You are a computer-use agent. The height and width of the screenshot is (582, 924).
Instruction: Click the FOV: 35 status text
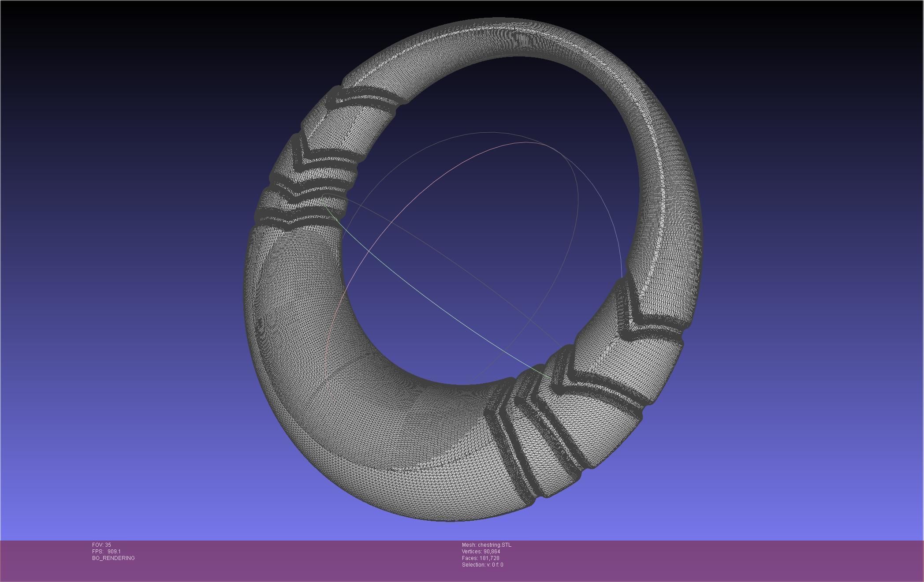101,545
